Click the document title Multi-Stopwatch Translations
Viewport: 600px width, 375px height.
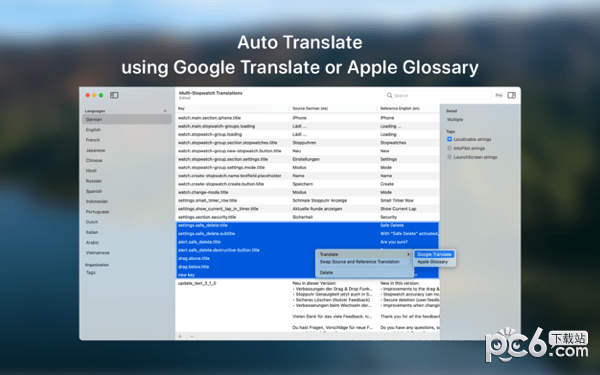[211, 93]
